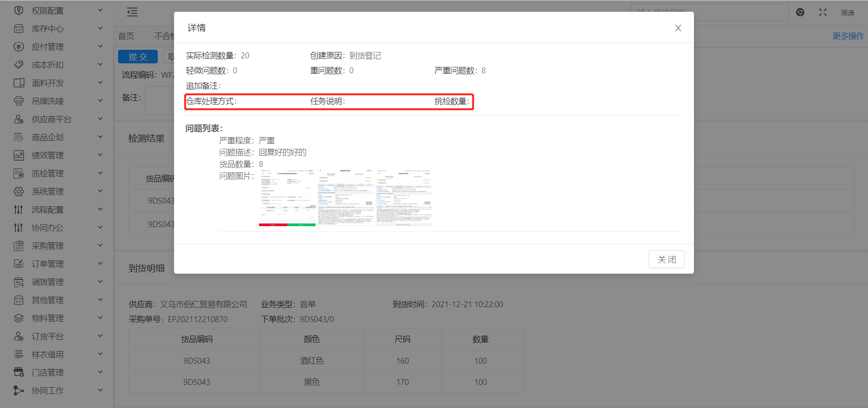Click the fullscreen toggle icon in header
The image size is (868, 408).
pos(822,13)
